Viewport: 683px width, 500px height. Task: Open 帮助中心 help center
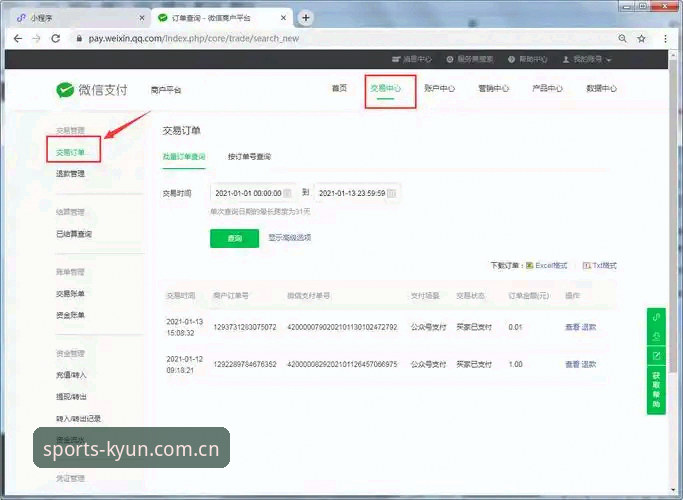click(x=527, y=59)
